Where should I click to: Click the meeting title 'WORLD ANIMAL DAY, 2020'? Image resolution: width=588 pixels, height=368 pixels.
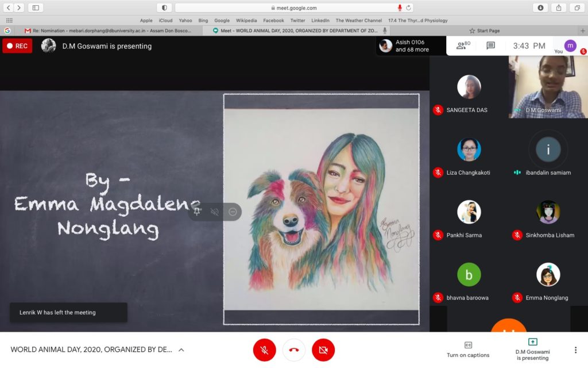pos(91,350)
